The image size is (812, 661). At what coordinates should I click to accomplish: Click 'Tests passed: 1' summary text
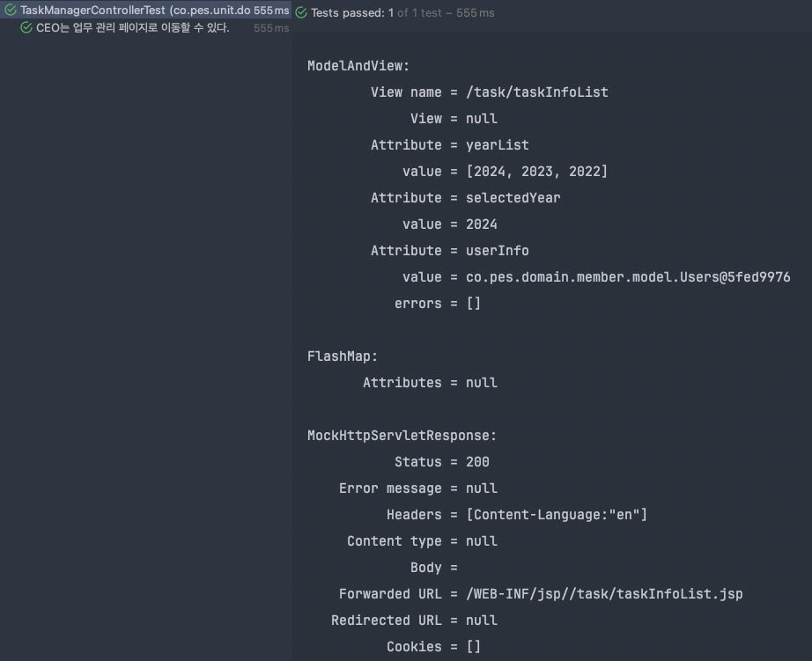(x=350, y=12)
